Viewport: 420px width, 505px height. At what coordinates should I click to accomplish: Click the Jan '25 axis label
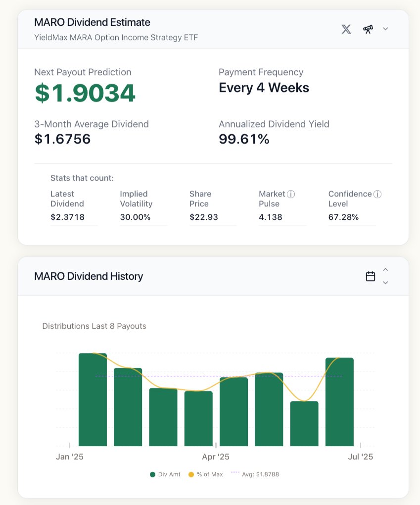(70, 456)
